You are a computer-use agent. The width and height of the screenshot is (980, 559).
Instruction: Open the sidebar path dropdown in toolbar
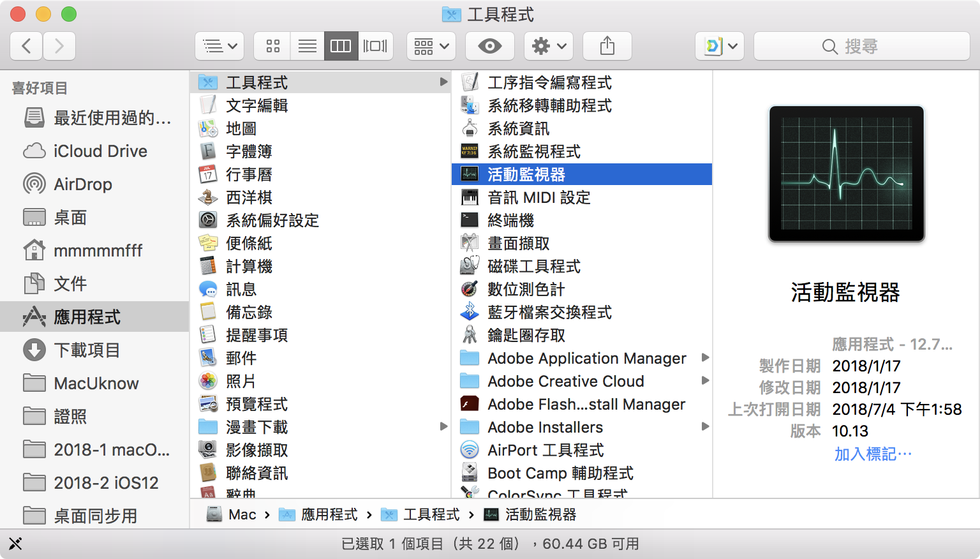tap(219, 46)
